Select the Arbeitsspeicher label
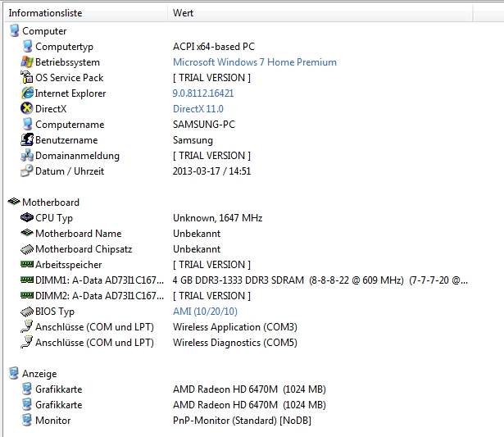 coord(69,265)
